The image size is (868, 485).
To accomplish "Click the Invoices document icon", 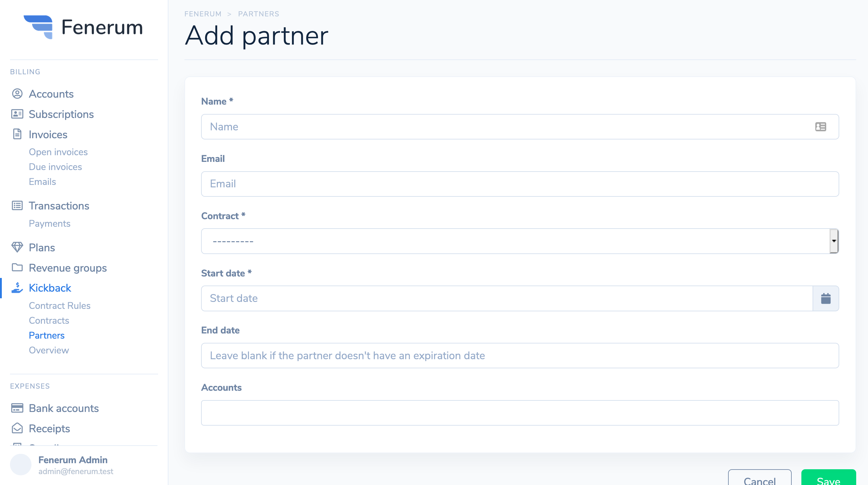I will (x=17, y=134).
